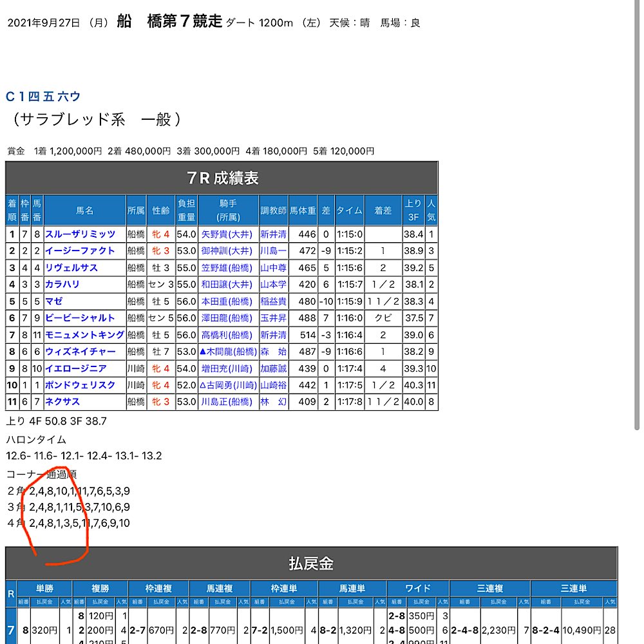Viewport: 644px width, 644px height.
Task: Open trainer link 林 幻
Action: [273, 401]
